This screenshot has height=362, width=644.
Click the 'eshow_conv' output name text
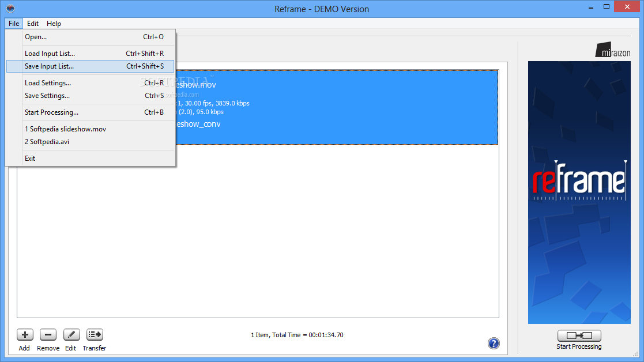(198, 124)
